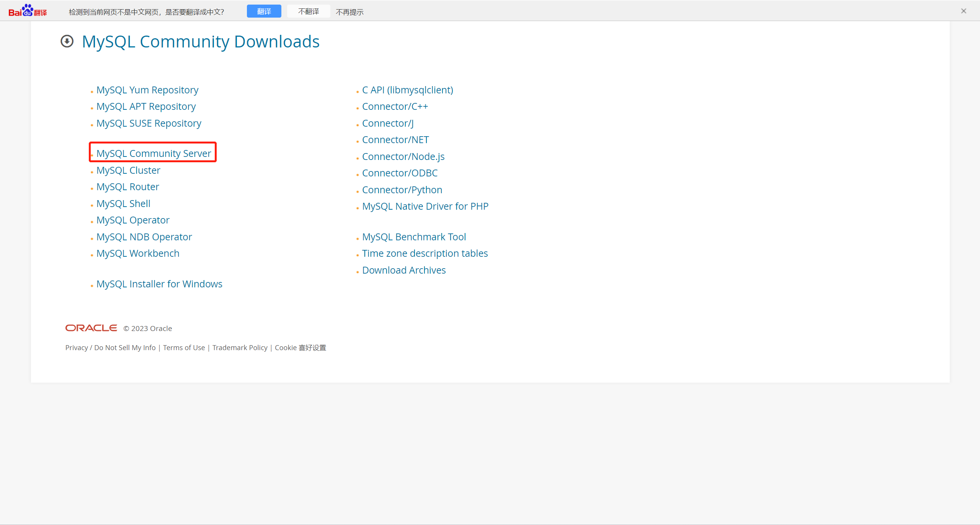Select Connector/Python link
Viewport: 980px width, 525px height.
(402, 190)
